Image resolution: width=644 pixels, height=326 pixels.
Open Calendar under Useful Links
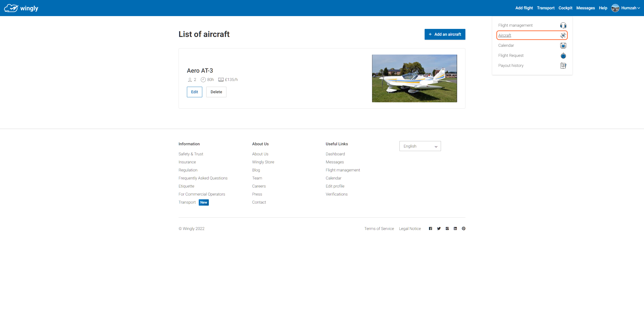pos(334,178)
